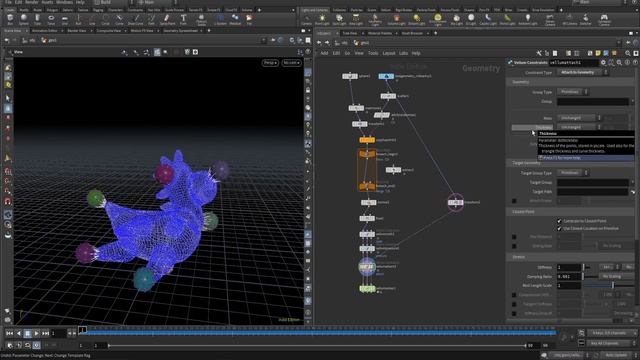Image resolution: width=640 pixels, height=360 pixels.
Task: Create a Sphere from the shelf
Action: coord(24,19)
